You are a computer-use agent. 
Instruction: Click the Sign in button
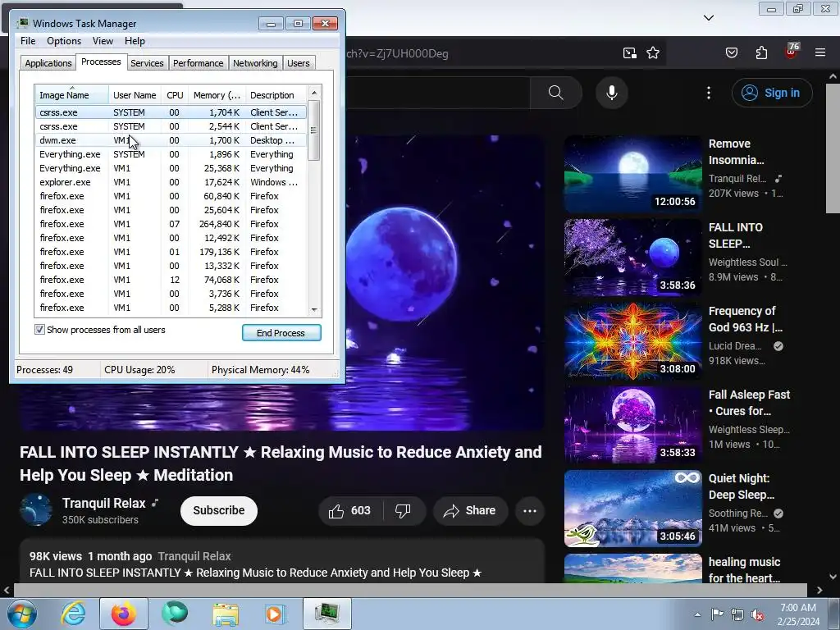pos(772,93)
